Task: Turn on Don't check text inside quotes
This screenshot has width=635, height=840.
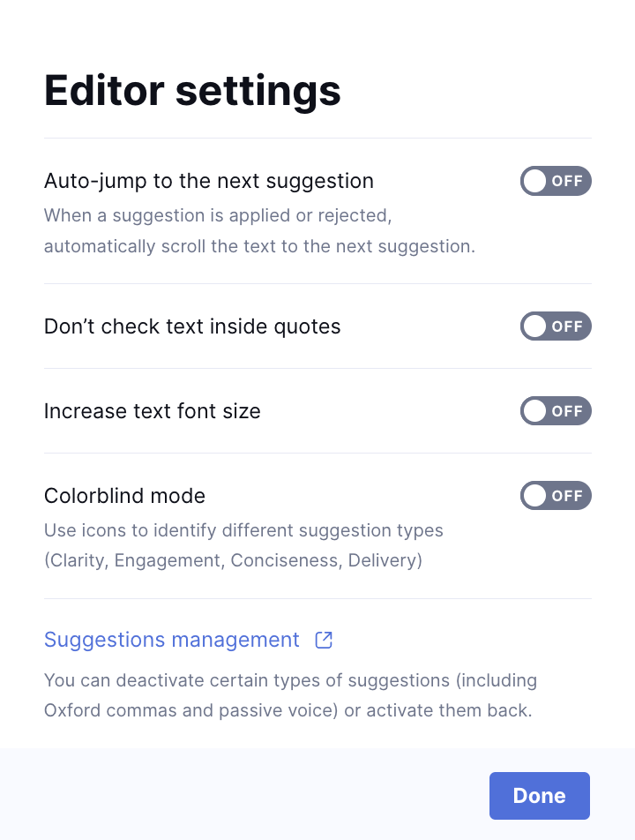Action: coord(556,326)
